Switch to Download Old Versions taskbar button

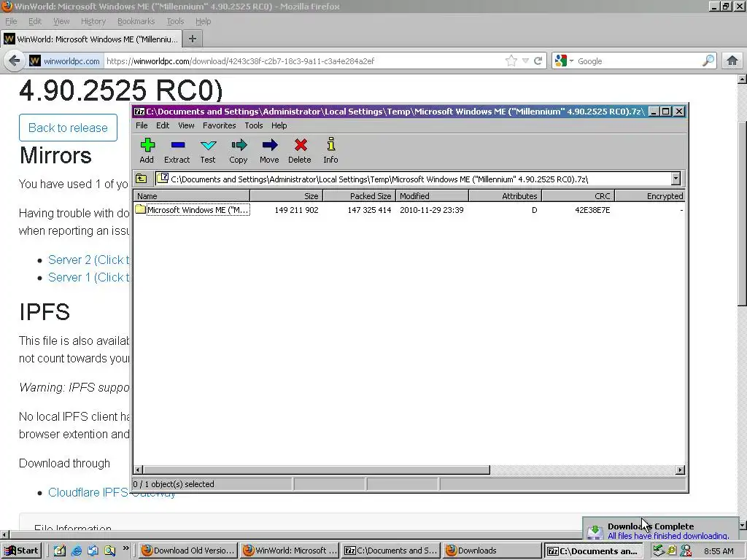[x=188, y=551]
